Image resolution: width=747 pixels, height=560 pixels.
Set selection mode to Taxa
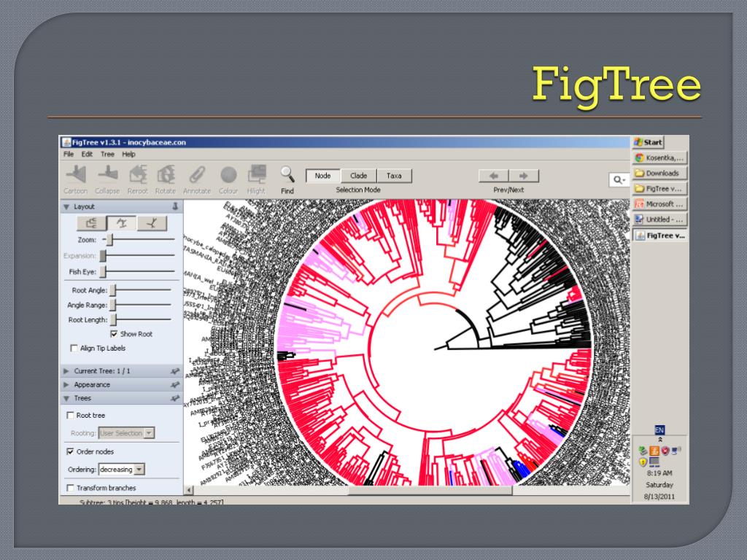click(394, 176)
